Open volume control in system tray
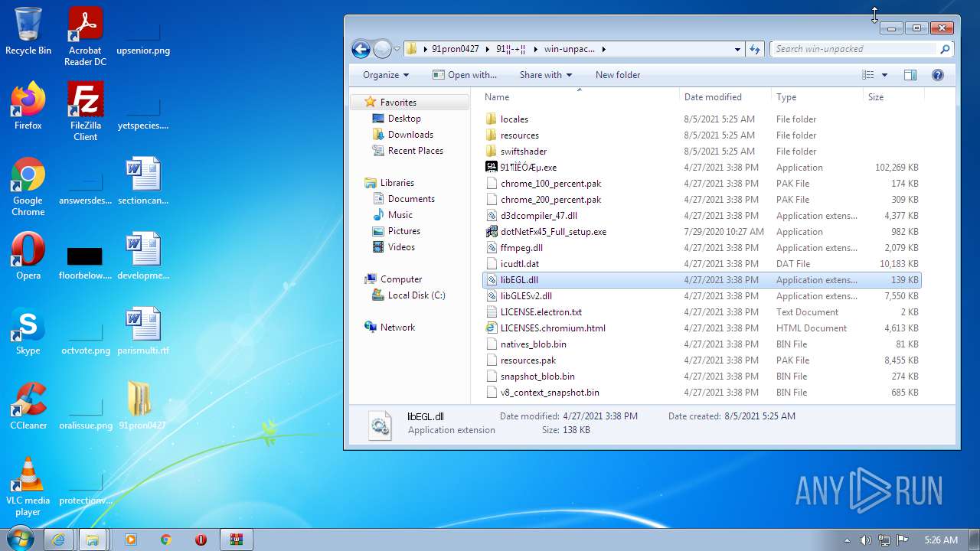The width and height of the screenshot is (980, 551). click(x=866, y=540)
